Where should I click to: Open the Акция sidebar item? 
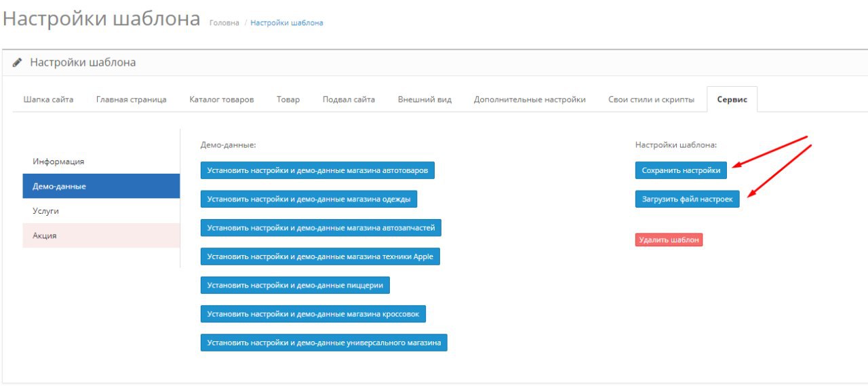[101, 235]
